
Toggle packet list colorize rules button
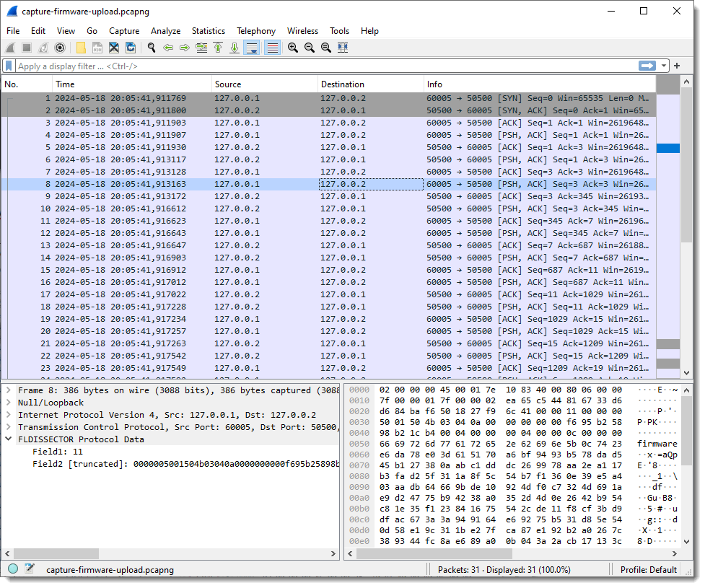coord(272,48)
